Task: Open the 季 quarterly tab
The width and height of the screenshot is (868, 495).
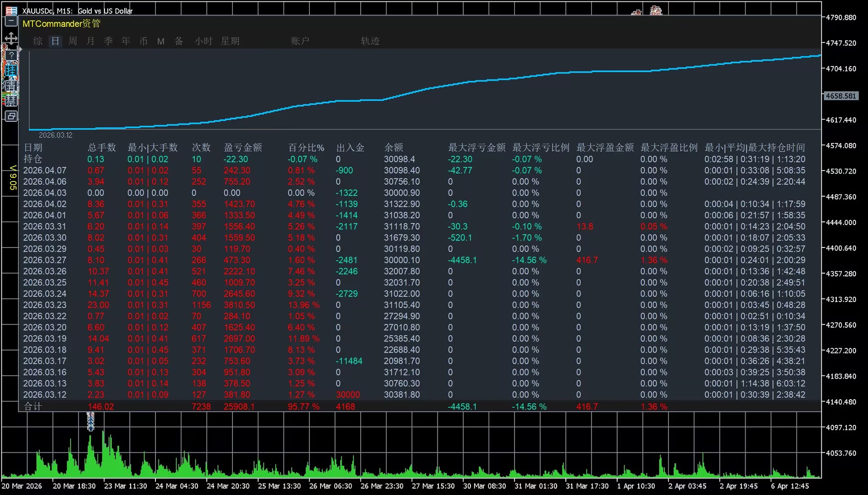Action: [x=108, y=41]
